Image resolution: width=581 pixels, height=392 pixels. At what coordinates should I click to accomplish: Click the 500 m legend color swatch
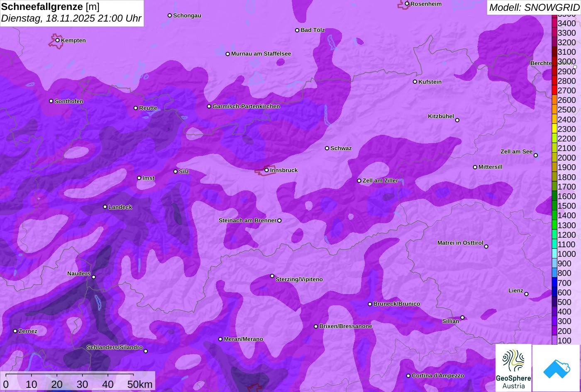(554, 302)
